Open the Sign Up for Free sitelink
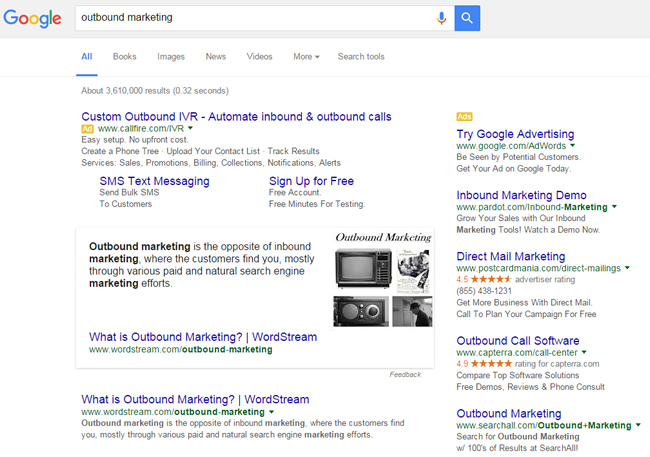Viewport: 650px width, 457px height. click(311, 181)
